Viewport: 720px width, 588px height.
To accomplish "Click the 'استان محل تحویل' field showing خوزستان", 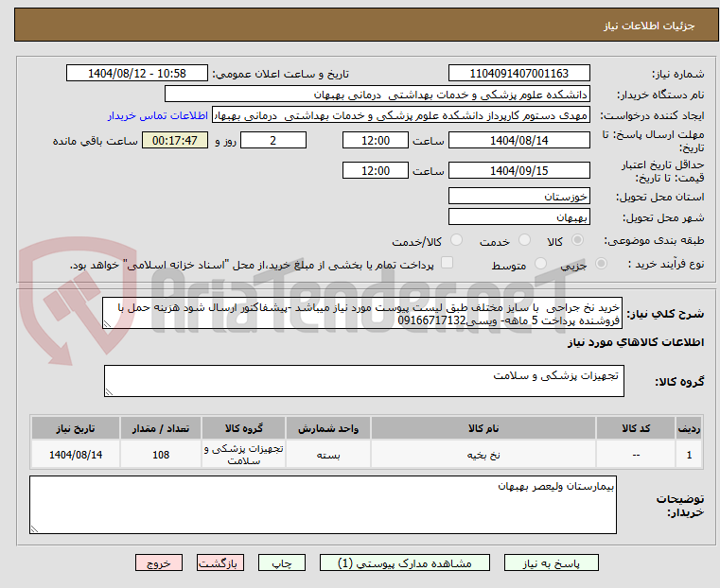I will [x=518, y=197].
